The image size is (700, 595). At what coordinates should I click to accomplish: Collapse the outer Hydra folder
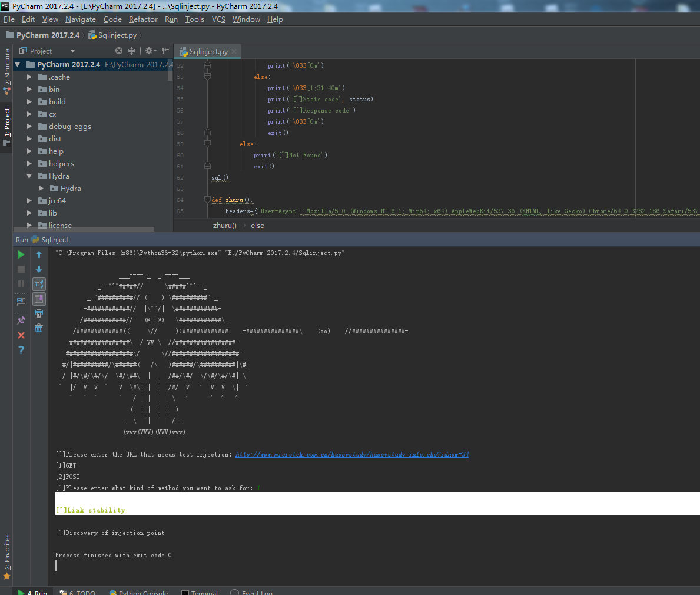tap(29, 176)
